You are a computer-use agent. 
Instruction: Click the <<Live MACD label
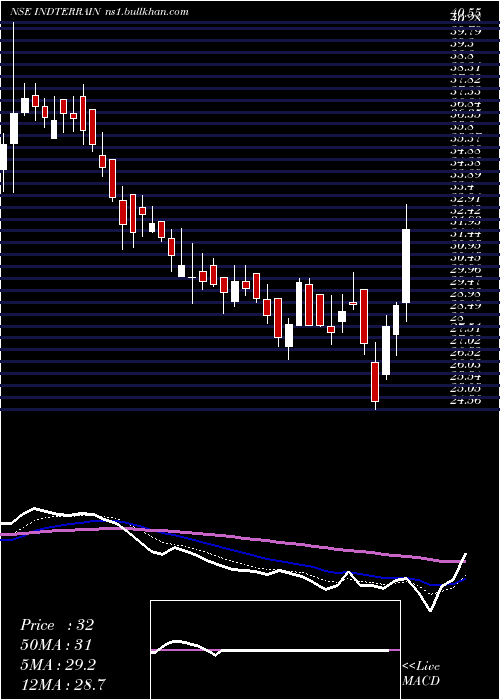click(421, 673)
